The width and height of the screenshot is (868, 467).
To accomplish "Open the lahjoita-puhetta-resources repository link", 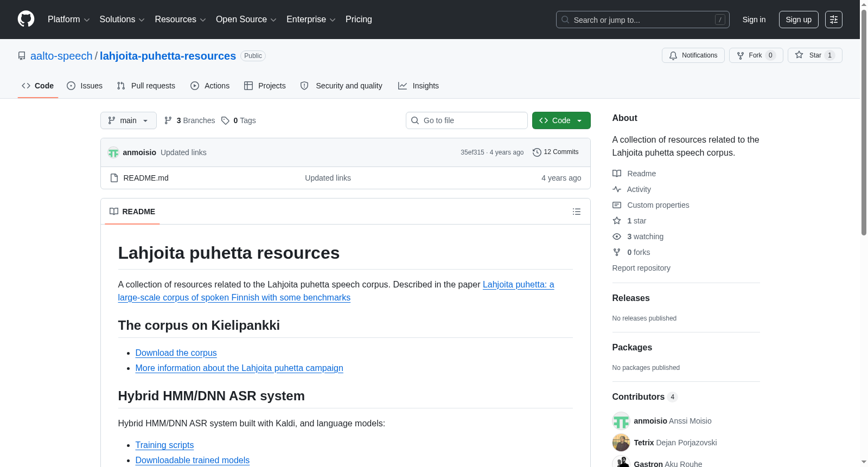I will coord(168,56).
